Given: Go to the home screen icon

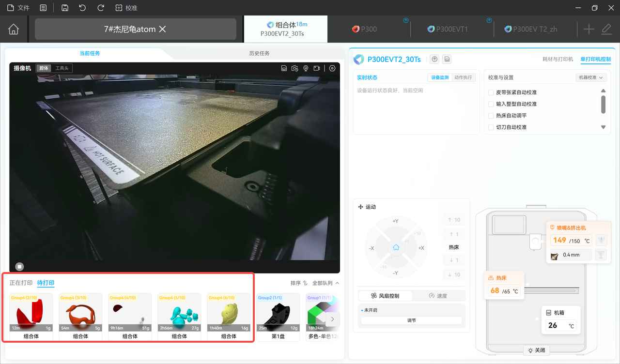Looking at the screenshot, I should point(14,29).
